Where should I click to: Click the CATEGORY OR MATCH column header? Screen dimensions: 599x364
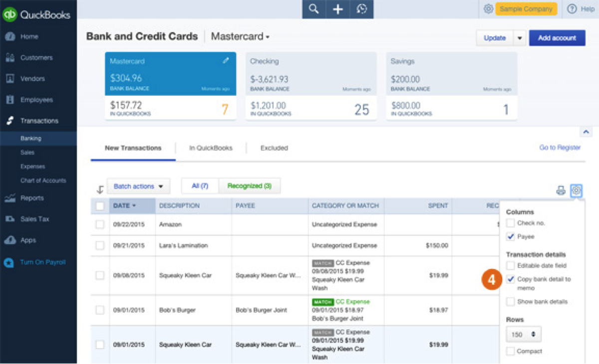345,205
